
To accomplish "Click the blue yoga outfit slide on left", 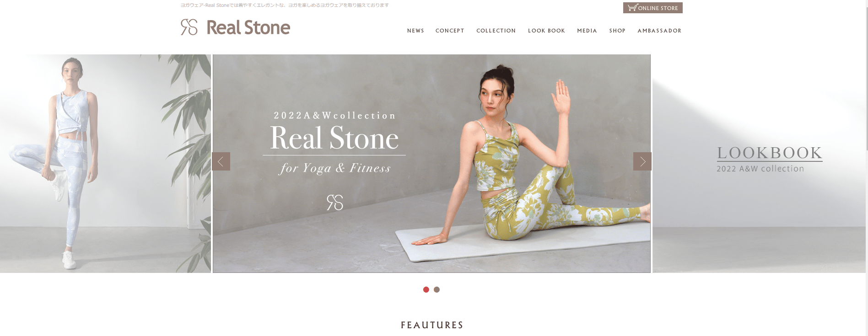I will pyautogui.click(x=105, y=164).
